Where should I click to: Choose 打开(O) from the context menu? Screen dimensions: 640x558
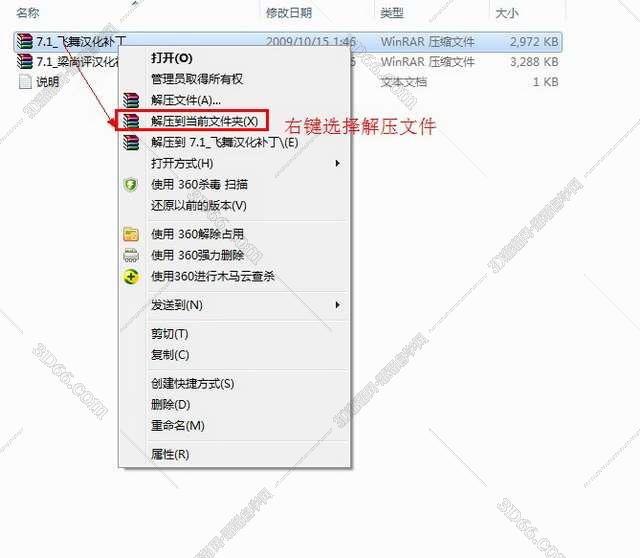(x=172, y=58)
